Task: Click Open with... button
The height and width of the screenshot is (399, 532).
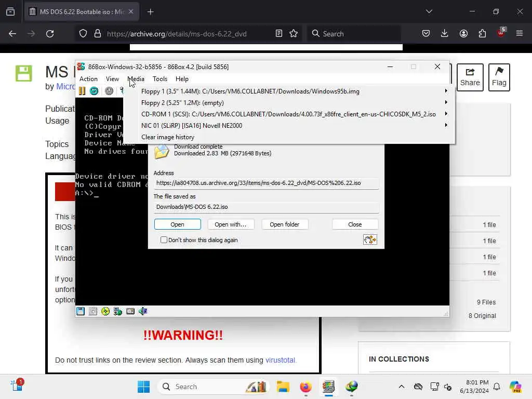Action: pos(230,224)
